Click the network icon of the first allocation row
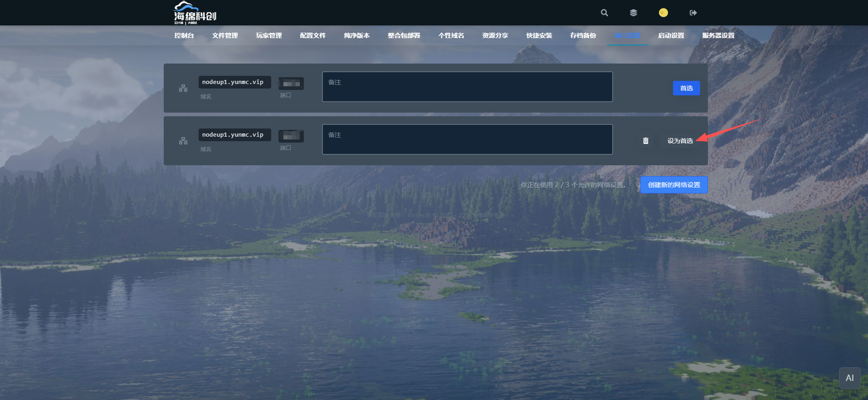 pyautogui.click(x=183, y=88)
